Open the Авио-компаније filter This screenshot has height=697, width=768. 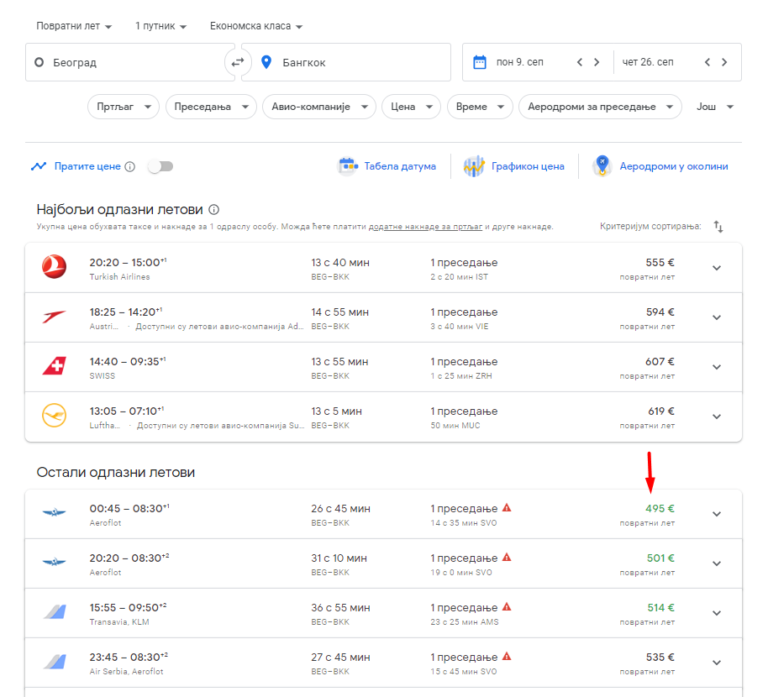pos(318,107)
